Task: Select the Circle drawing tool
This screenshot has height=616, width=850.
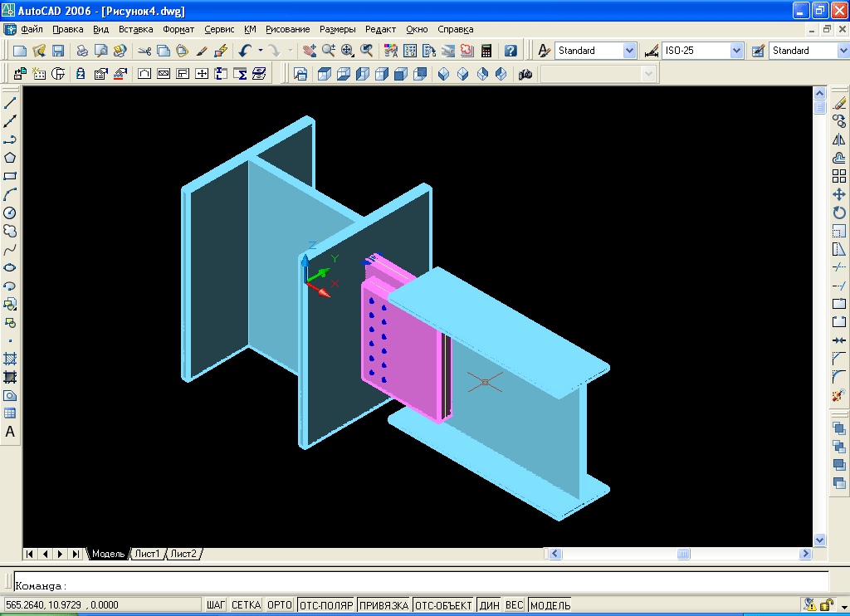Action: tap(10, 213)
